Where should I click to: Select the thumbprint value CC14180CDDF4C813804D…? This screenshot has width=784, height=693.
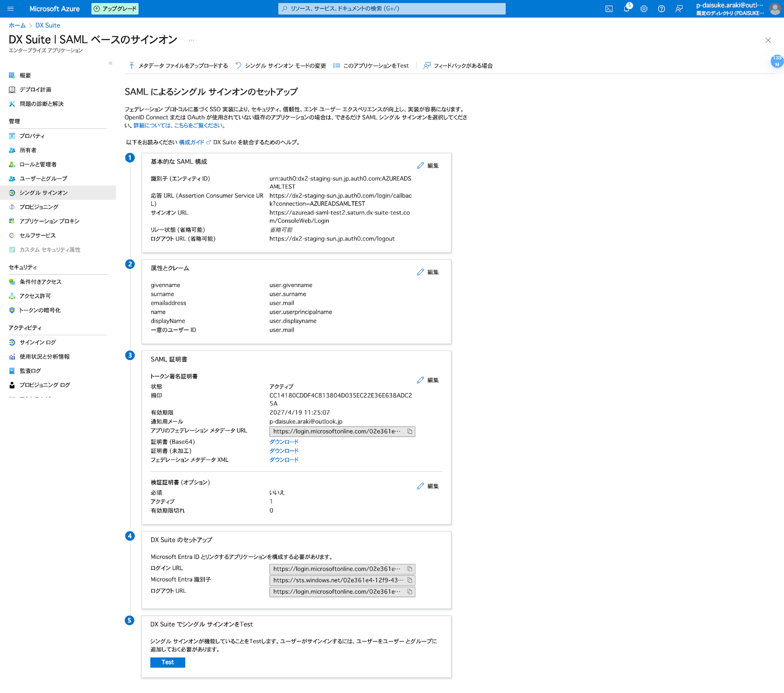point(341,400)
